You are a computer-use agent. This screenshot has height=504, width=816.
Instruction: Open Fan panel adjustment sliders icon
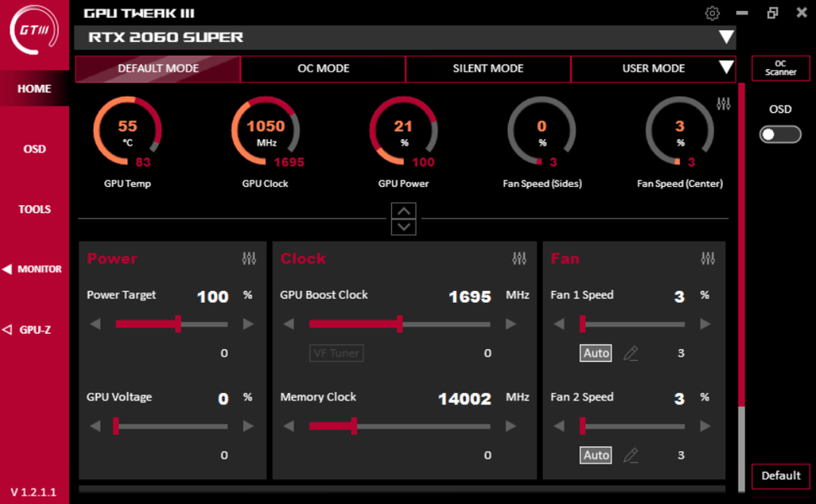[707, 258]
